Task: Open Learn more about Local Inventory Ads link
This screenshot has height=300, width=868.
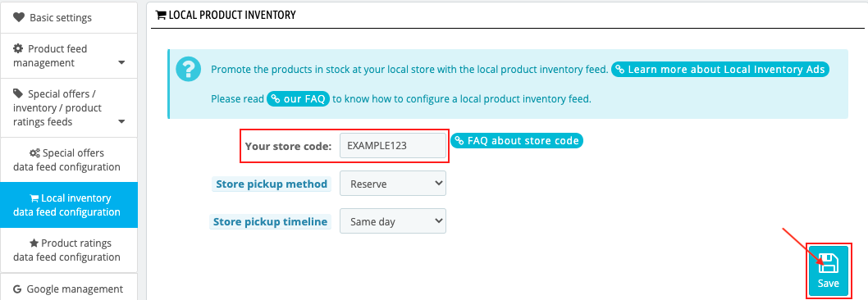Action: tap(720, 70)
